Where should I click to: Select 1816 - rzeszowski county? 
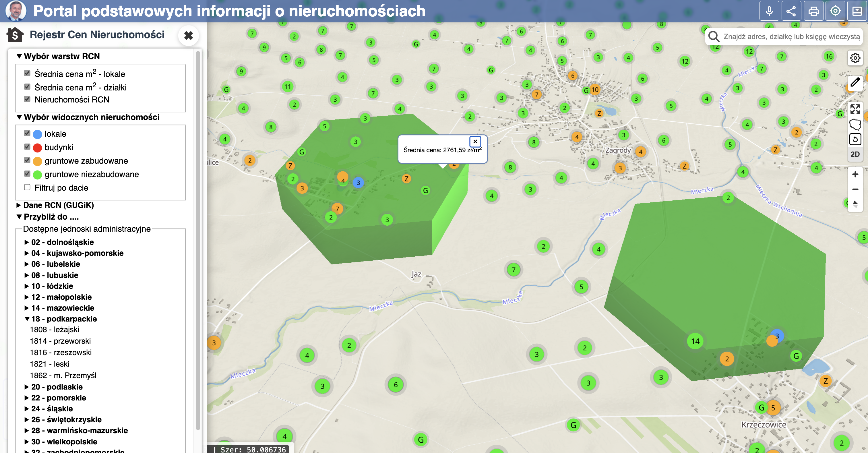pos(61,352)
